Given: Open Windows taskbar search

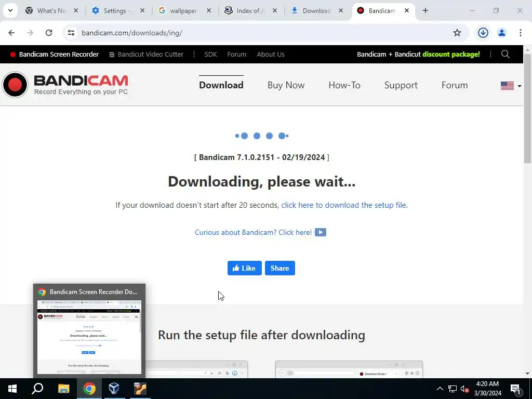Looking at the screenshot, I should [37, 389].
